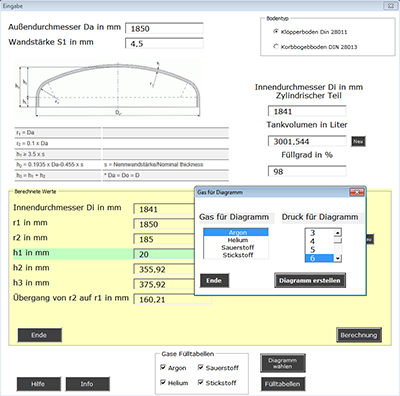Click pressure list scroll up arrow
Screen dimensions: 400x396
tap(338, 233)
